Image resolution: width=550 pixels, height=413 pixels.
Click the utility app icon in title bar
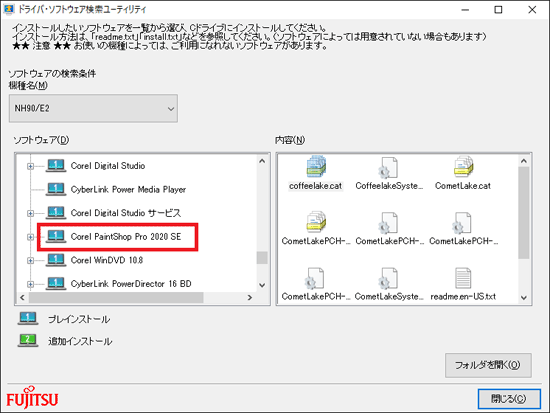9,9
